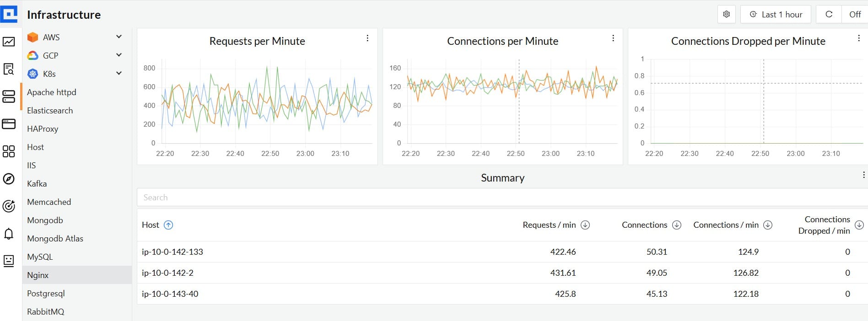The width and height of the screenshot is (868, 321).
Task: Click the AWS cube icon
Action: (x=32, y=37)
